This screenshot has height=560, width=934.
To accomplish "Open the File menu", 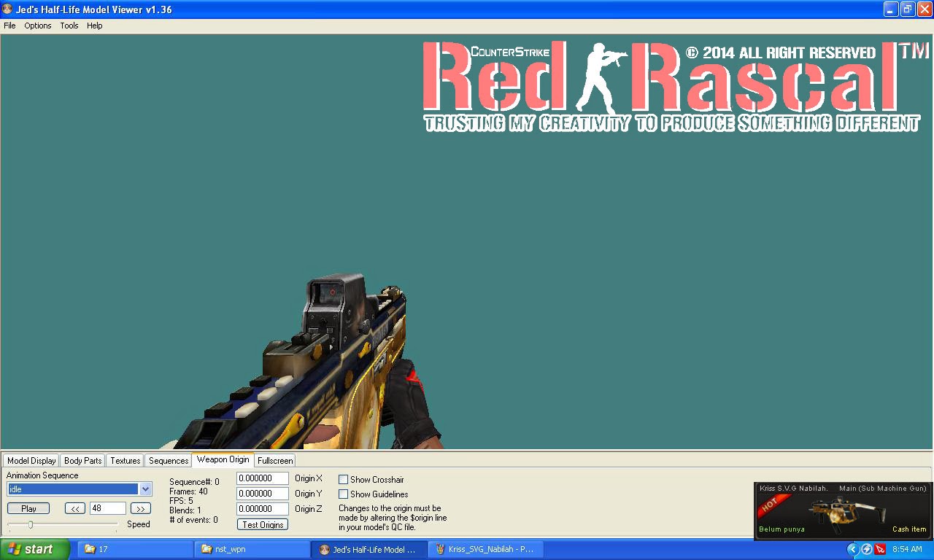I will pos(9,26).
